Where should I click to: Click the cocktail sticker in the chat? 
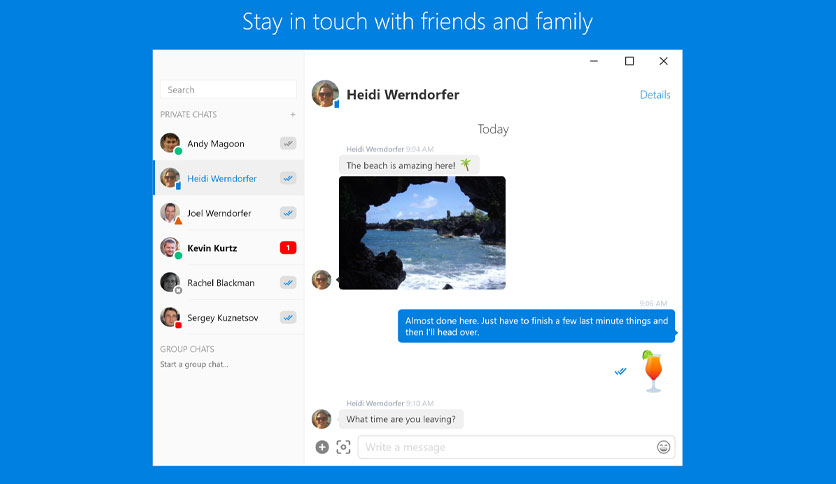point(653,372)
